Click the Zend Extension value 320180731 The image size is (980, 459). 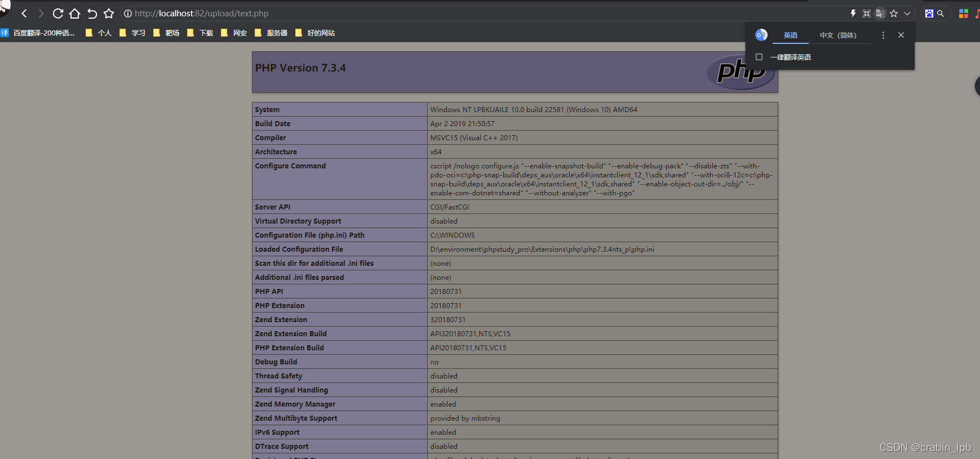(448, 319)
